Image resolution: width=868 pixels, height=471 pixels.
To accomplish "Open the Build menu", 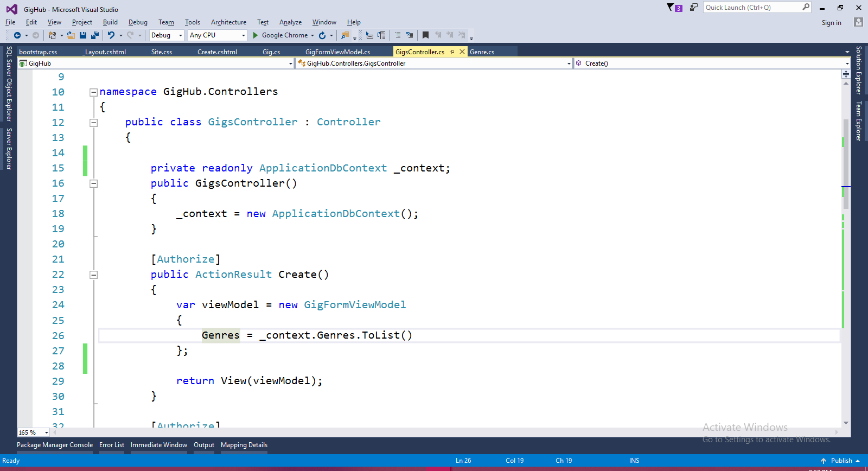I will [x=110, y=22].
